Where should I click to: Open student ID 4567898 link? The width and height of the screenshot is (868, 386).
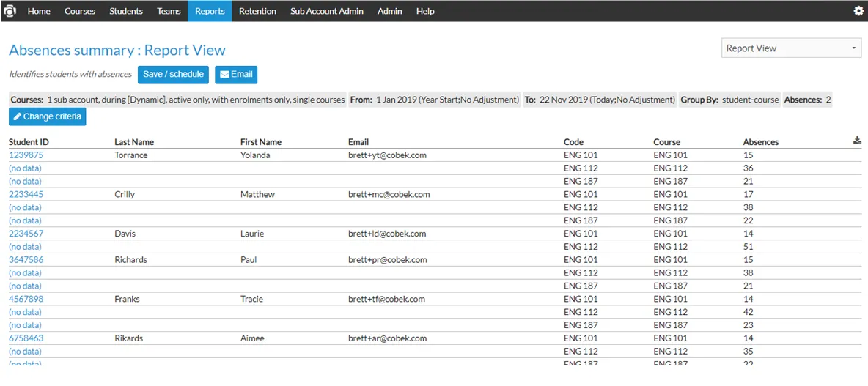26,299
